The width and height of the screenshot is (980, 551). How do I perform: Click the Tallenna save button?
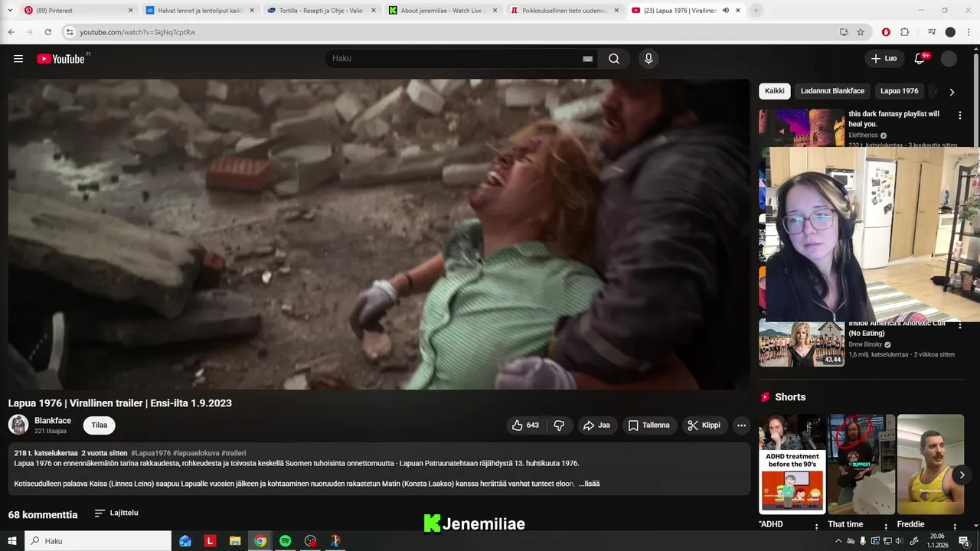(649, 425)
